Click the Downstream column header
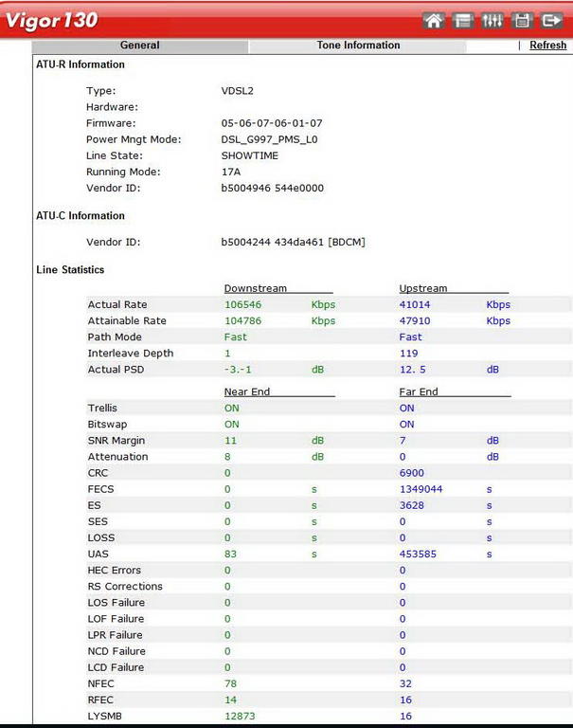Image resolution: width=573 pixels, height=728 pixels. (x=255, y=288)
